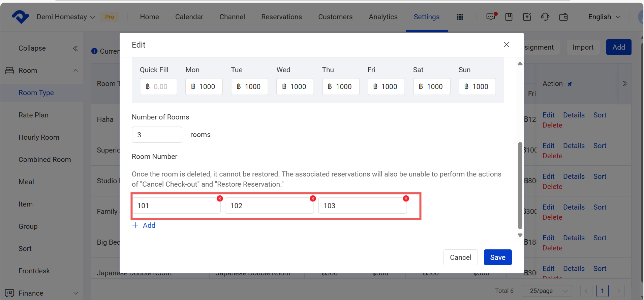Collapse the sidebar using double chevron
Screen dimensions: 644x300
[x=75, y=48]
